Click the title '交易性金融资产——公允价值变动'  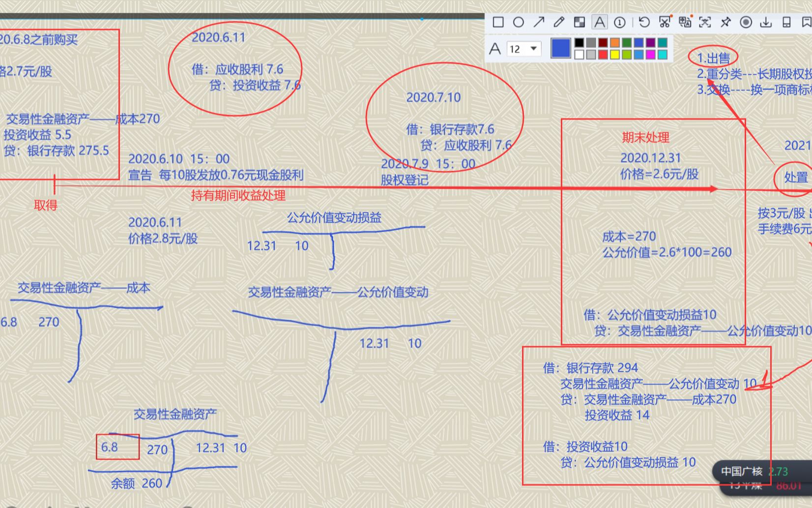(x=338, y=292)
